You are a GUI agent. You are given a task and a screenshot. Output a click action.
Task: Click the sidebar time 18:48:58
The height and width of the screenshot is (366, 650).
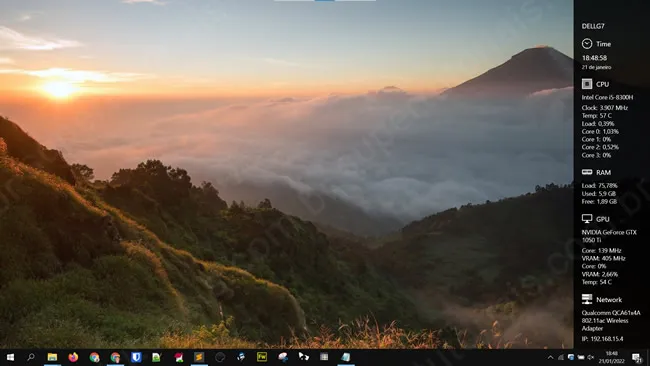[x=594, y=58]
